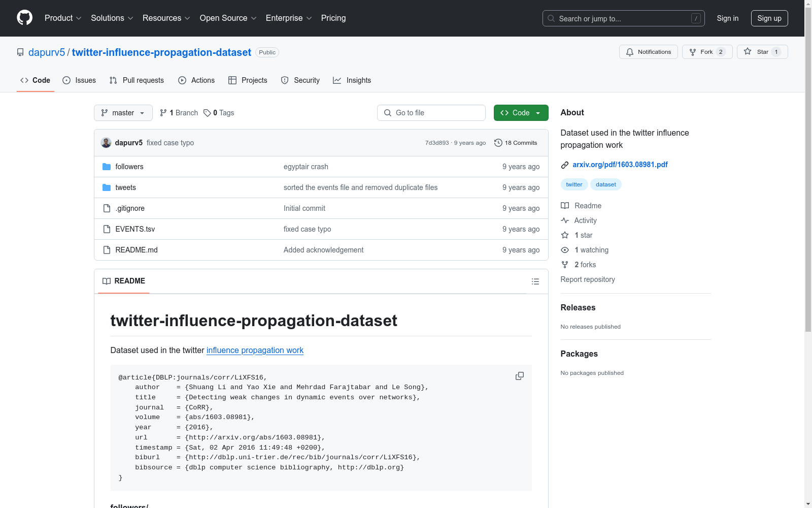
Task: Open the Notifications button
Action: click(x=648, y=52)
